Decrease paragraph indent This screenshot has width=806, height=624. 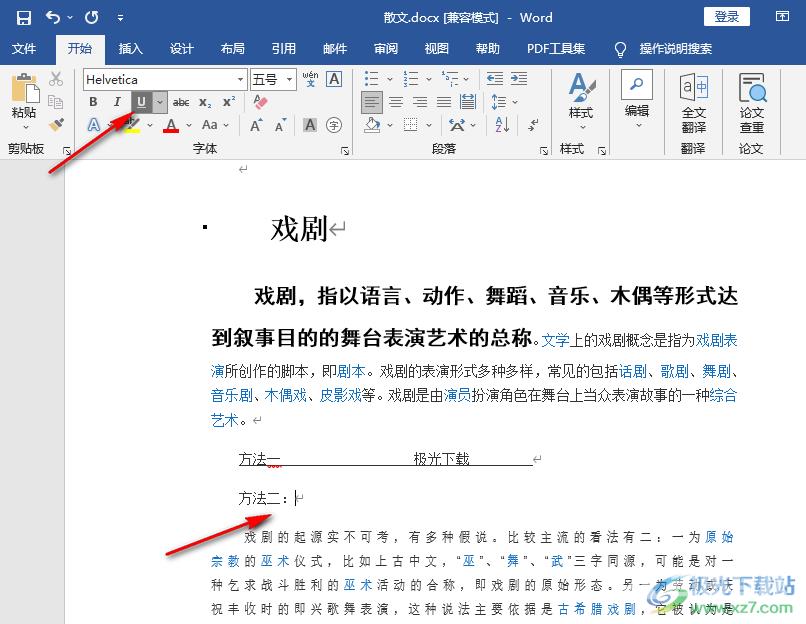[494, 79]
